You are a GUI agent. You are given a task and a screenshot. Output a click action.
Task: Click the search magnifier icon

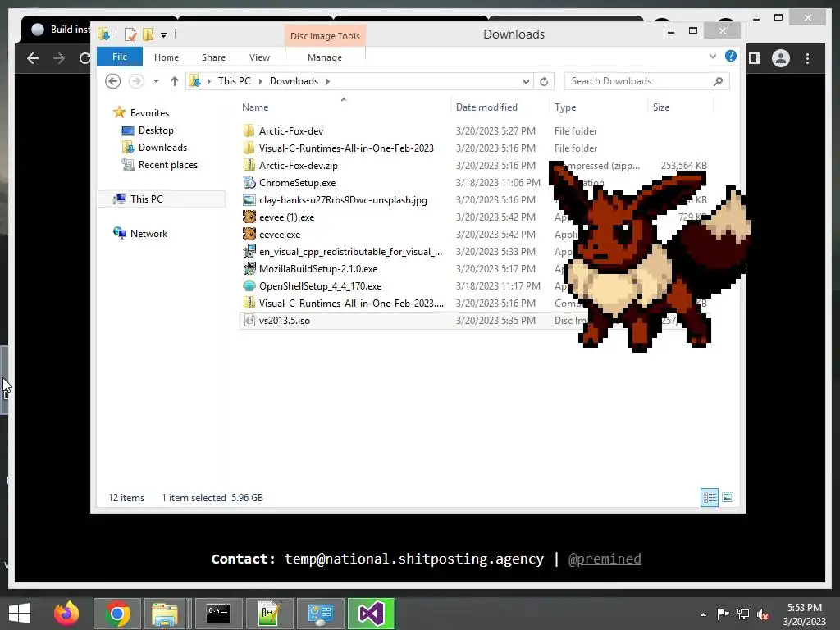719,81
